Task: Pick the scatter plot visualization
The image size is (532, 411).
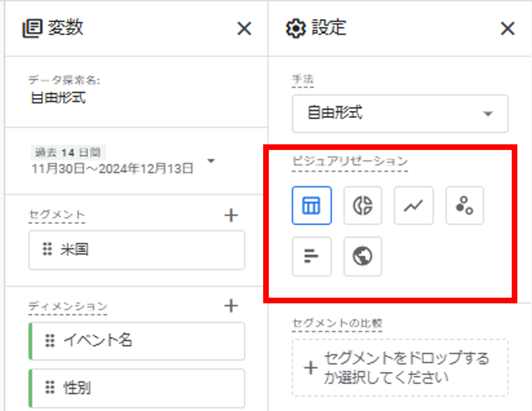Action: pos(464,205)
